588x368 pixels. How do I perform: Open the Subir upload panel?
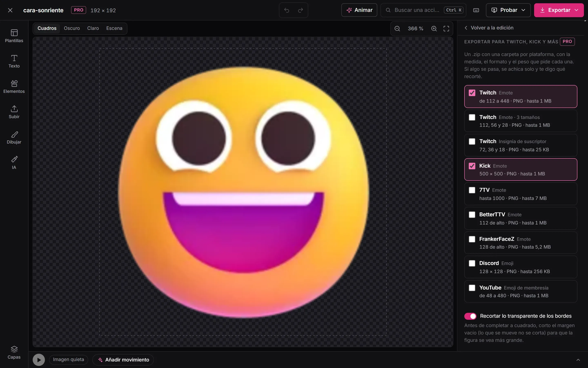[x=14, y=112]
